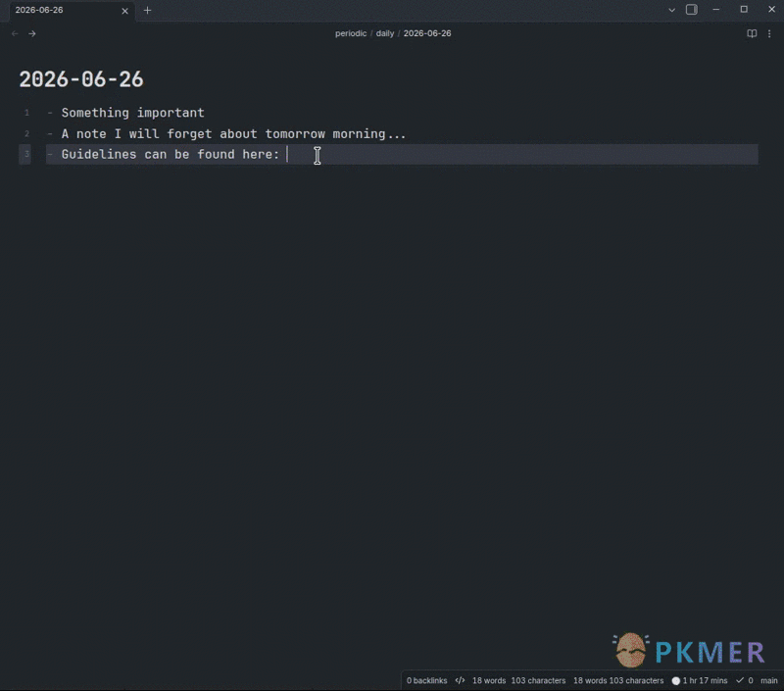Switch to reading view with the book icon
Viewport: 784px width, 691px height.
tap(752, 33)
